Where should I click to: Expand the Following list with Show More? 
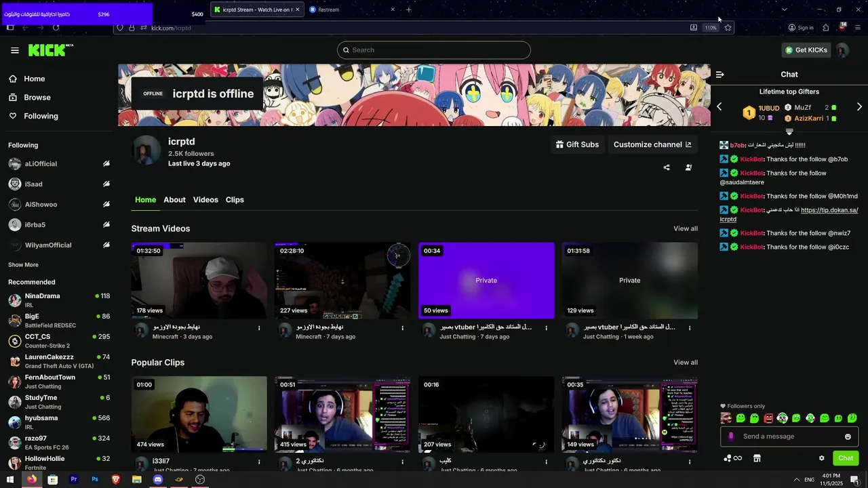(x=23, y=265)
